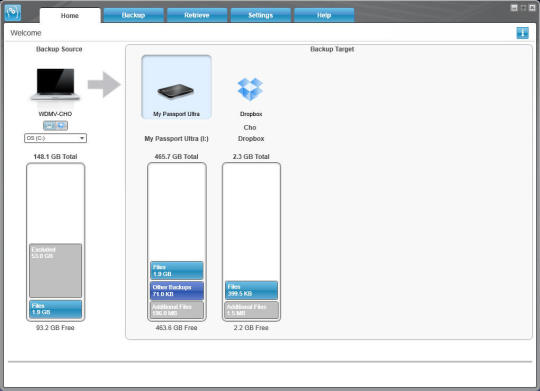Viewport: 540px width, 391px height.
Task: Close the WD SmartWare window
Action: pyautogui.click(x=532, y=8)
